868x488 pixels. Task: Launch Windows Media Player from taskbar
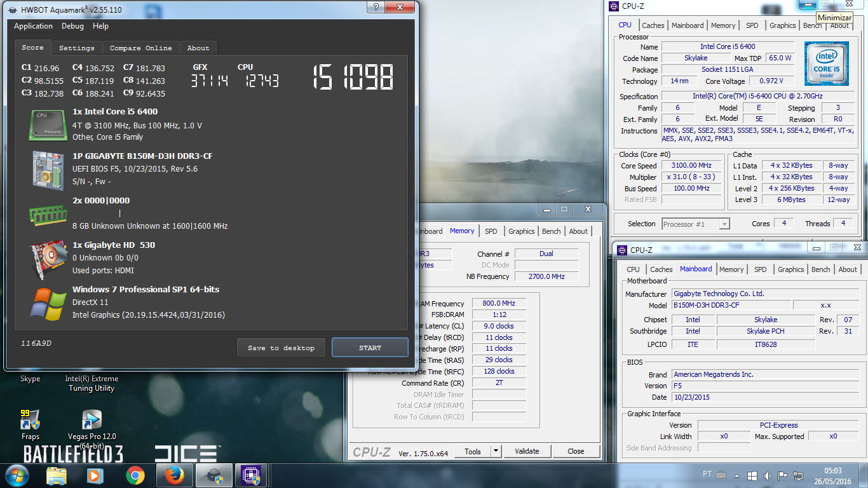point(95,475)
